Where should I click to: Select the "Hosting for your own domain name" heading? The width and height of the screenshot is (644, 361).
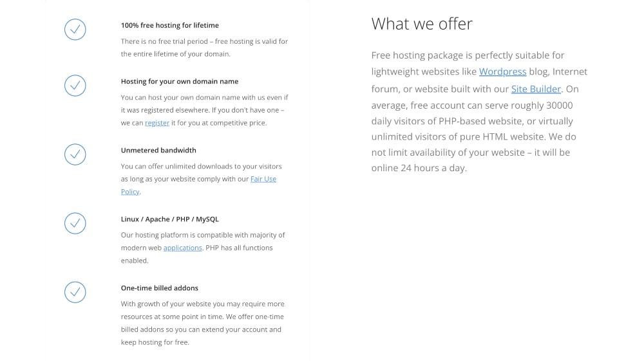click(179, 82)
